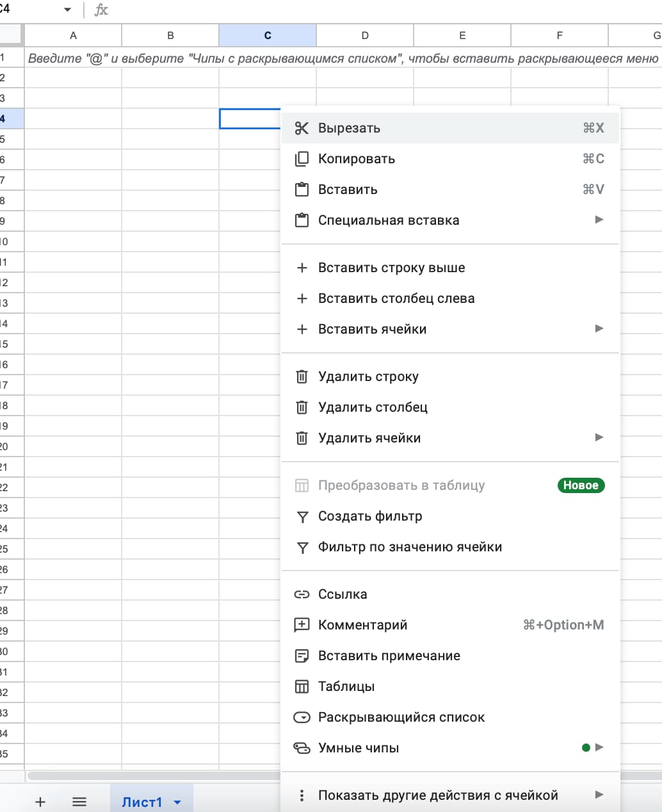Click the trash icon for Удалить строку
The width and height of the screenshot is (662, 812).
(x=302, y=377)
